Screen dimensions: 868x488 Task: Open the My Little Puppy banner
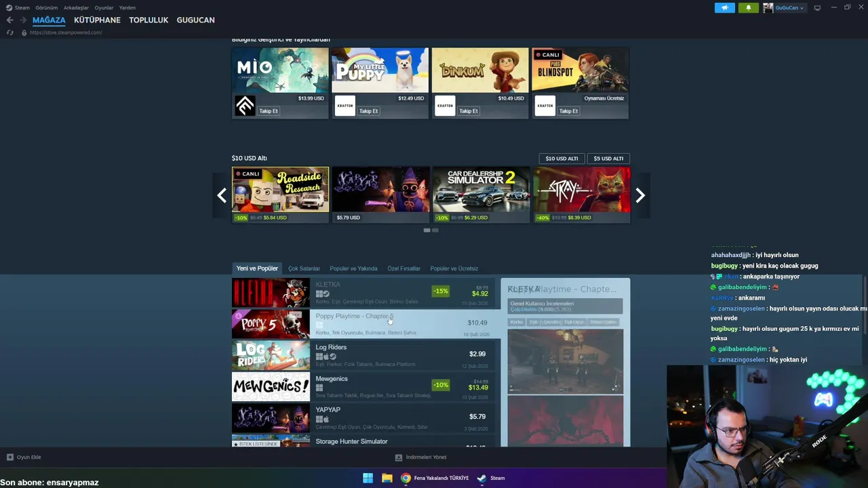pos(380,70)
